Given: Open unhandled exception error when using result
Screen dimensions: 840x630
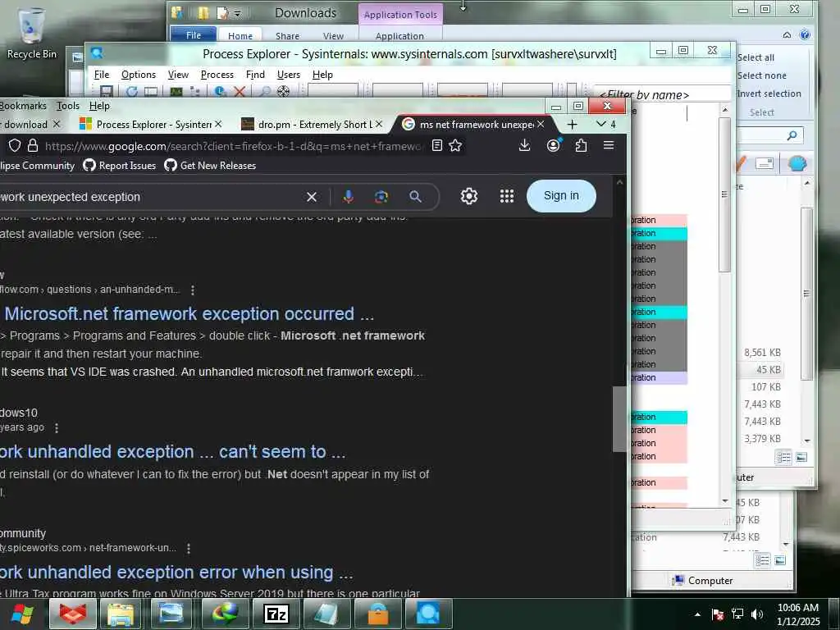Looking at the screenshot, I should point(177,572).
